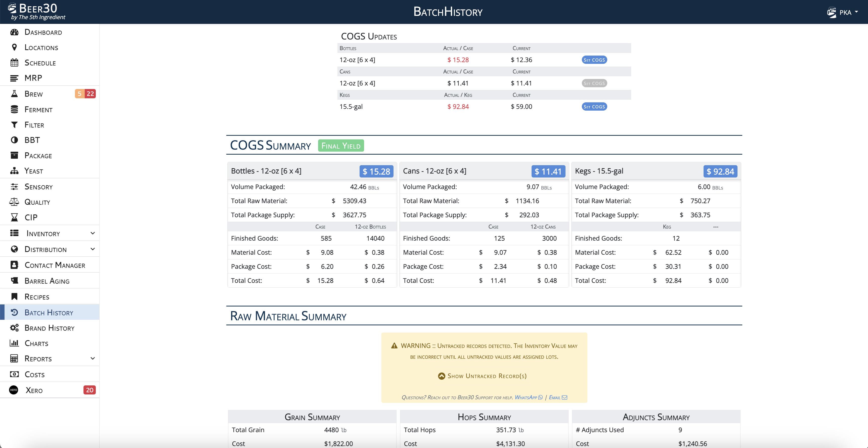The height and width of the screenshot is (448, 868).
Task: Expand the Inventory menu chevron
Action: (x=93, y=233)
